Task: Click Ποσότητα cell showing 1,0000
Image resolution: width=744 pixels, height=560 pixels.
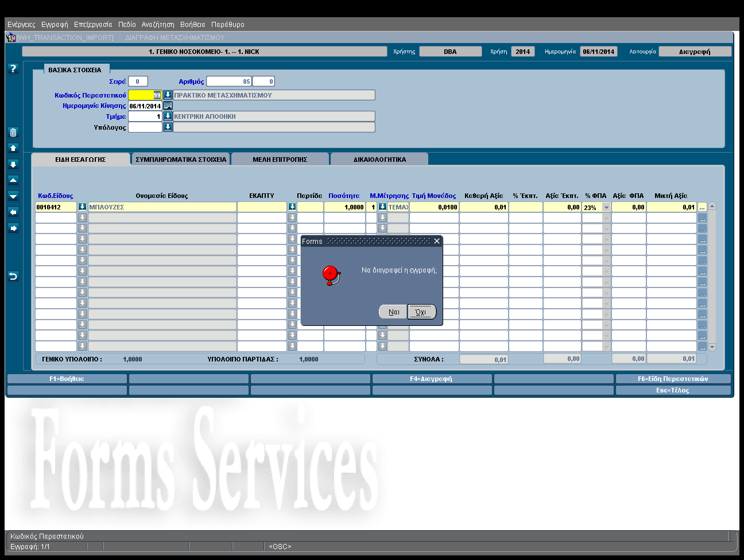Action: (345, 207)
